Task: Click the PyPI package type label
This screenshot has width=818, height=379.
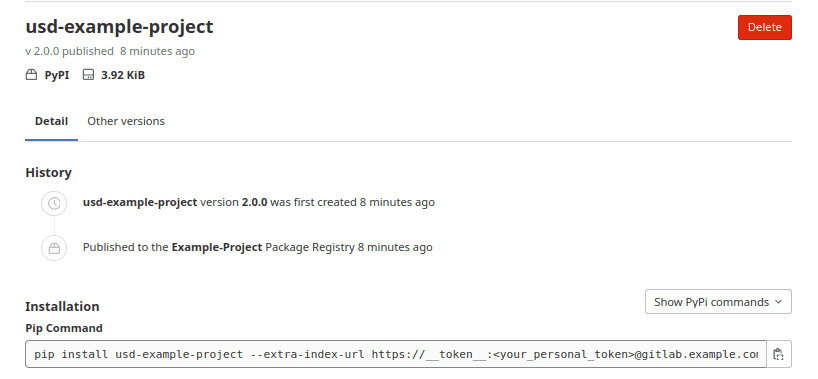Action: tap(57, 75)
